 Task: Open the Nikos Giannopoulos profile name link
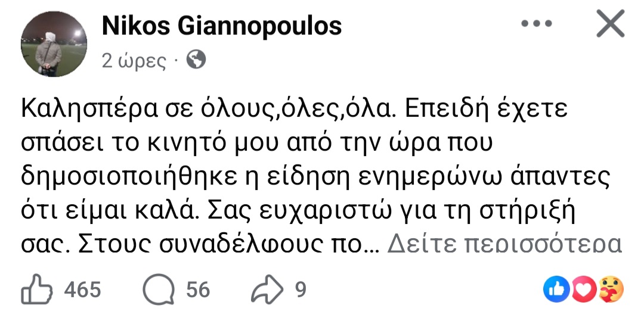coord(222,25)
